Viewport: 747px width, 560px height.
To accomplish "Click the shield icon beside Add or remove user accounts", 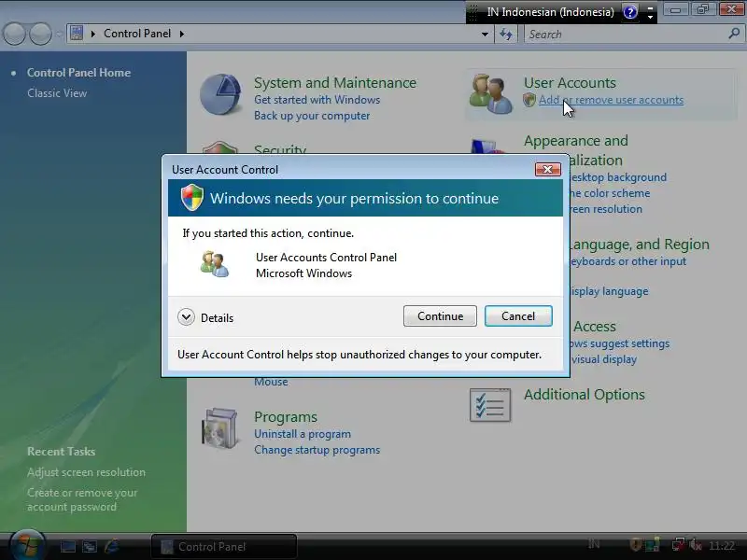I will [529, 100].
